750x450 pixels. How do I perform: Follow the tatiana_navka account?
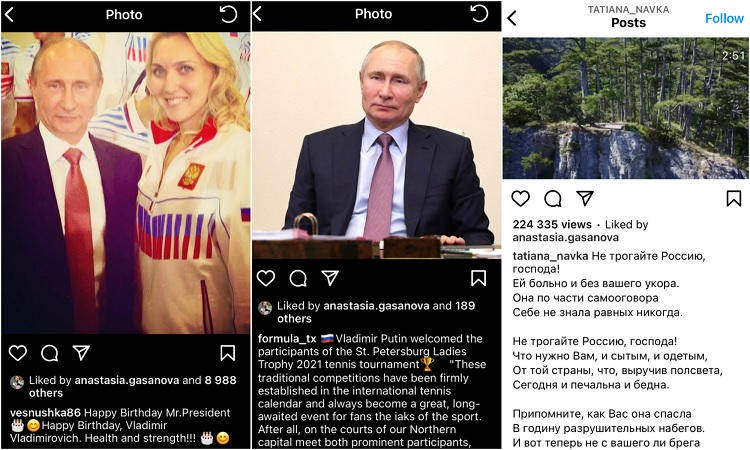(x=724, y=18)
